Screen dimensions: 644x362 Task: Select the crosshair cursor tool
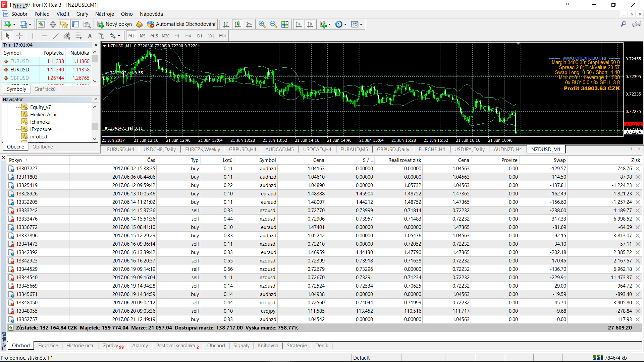pos(19,36)
